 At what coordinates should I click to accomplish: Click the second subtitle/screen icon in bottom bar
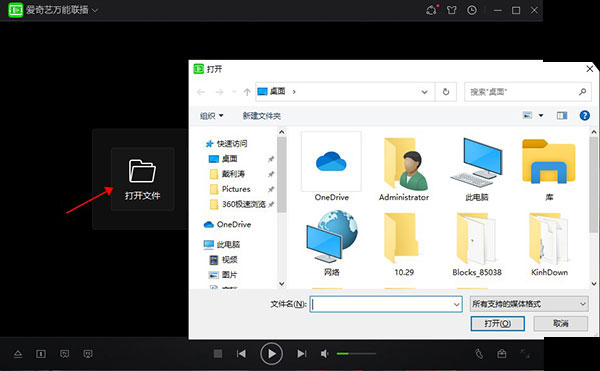pos(65,354)
